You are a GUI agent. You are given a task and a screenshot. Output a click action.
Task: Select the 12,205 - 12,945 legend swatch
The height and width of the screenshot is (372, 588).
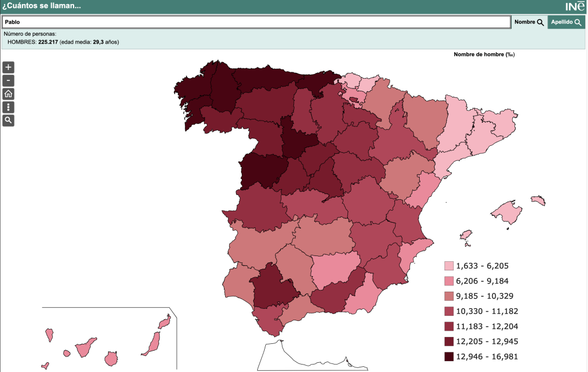pyautogui.click(x=449, y=342)
